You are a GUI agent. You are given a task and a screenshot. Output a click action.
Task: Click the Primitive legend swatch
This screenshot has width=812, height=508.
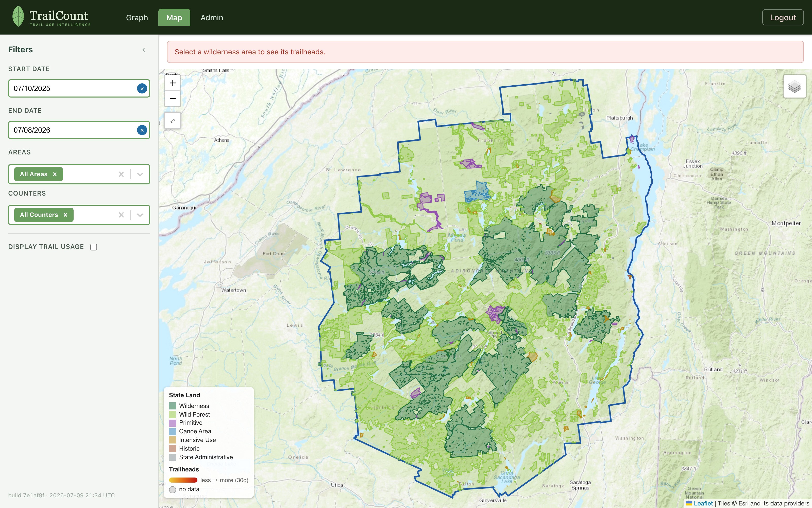173,423
